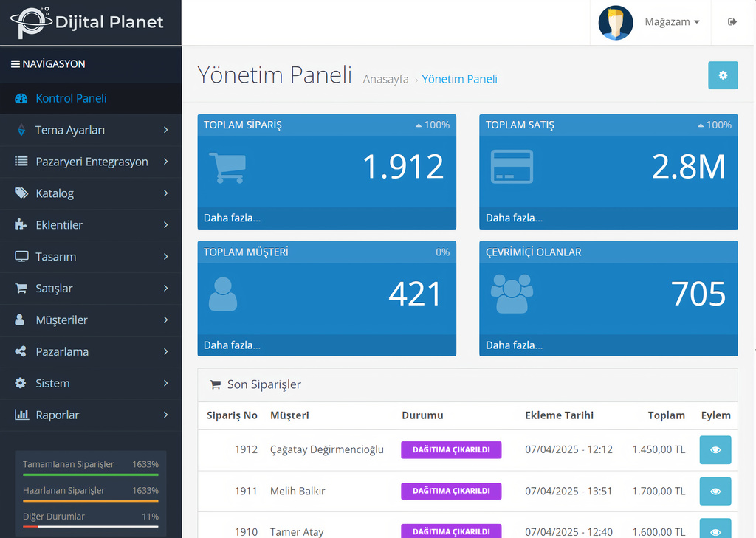The image size is (756, 538).
Task: Open the Mağazam user dropdown
Action: [x=672, y=22]
